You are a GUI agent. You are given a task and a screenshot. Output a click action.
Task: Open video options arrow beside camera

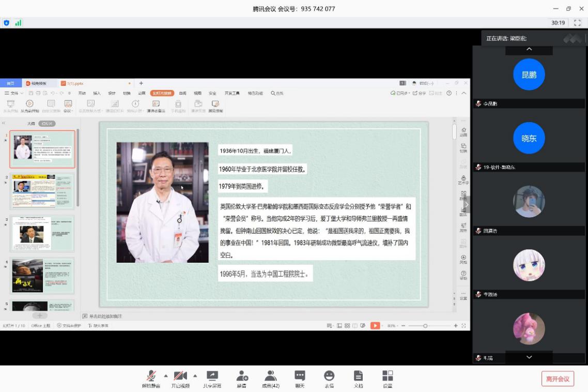(x=195, y=375)
